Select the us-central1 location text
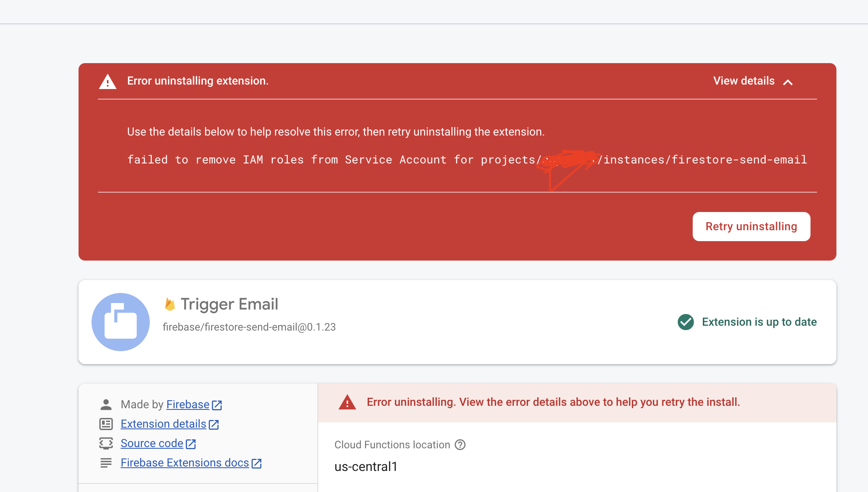 [x=366, y=467]
